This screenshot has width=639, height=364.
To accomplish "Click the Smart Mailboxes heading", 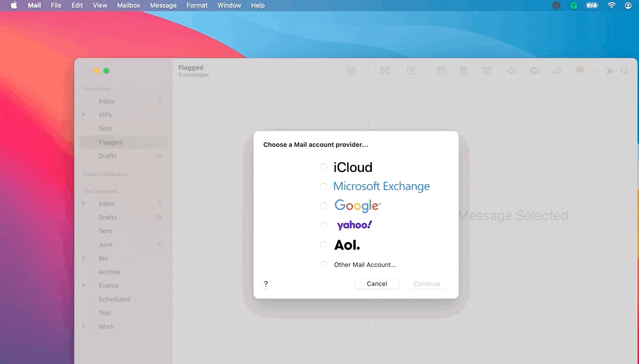I will pyautogui.click(x=105, y=174).
